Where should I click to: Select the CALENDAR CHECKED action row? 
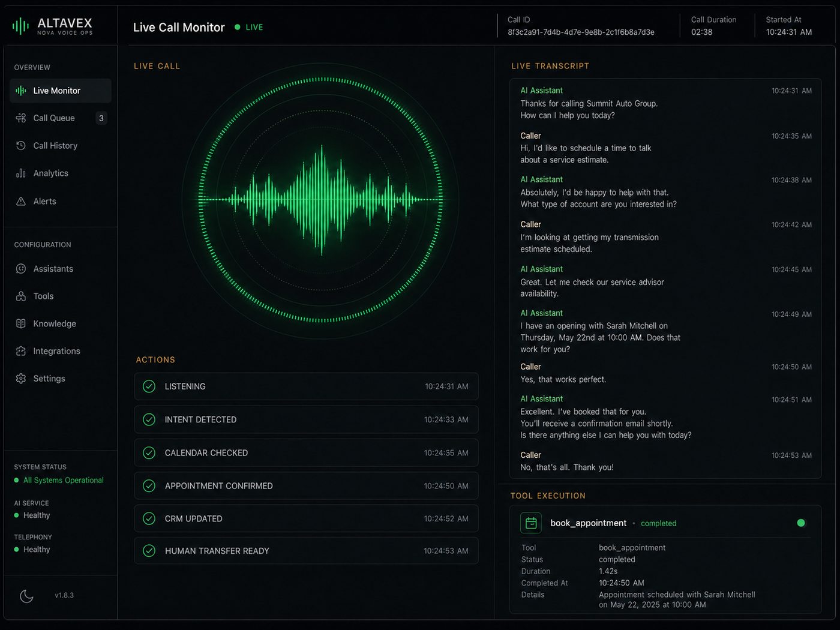(x=306, y=453)
